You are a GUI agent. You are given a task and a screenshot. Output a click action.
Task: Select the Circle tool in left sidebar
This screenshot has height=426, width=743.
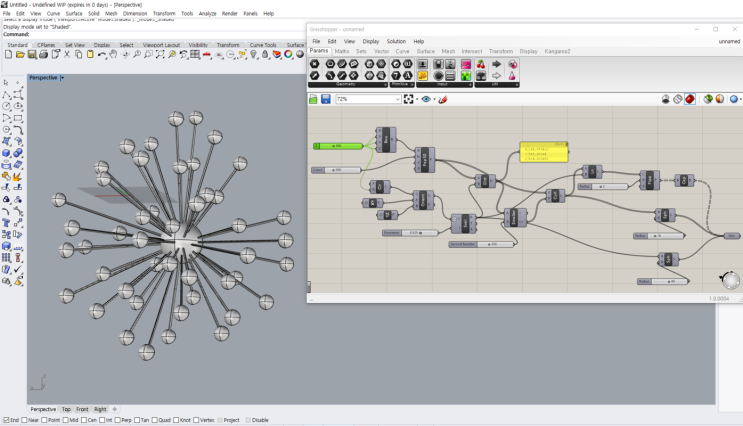click(7, 106)
